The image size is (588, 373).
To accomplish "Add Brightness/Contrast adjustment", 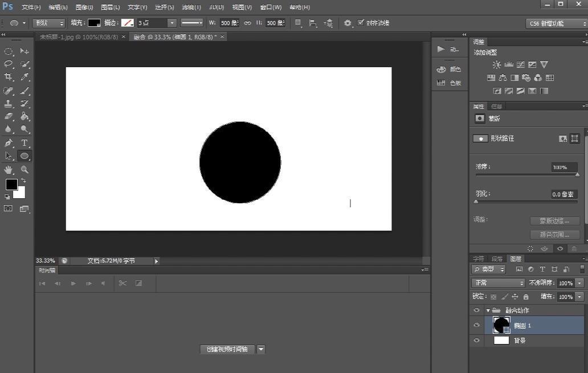I will pos(497,65).
